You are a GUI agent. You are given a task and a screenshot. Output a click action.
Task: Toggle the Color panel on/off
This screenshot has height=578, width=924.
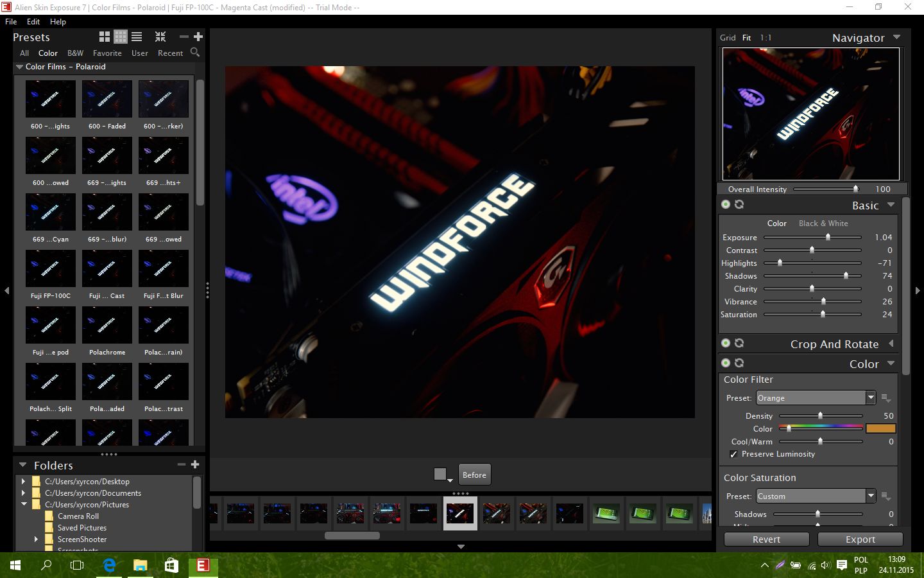point(726,363)
